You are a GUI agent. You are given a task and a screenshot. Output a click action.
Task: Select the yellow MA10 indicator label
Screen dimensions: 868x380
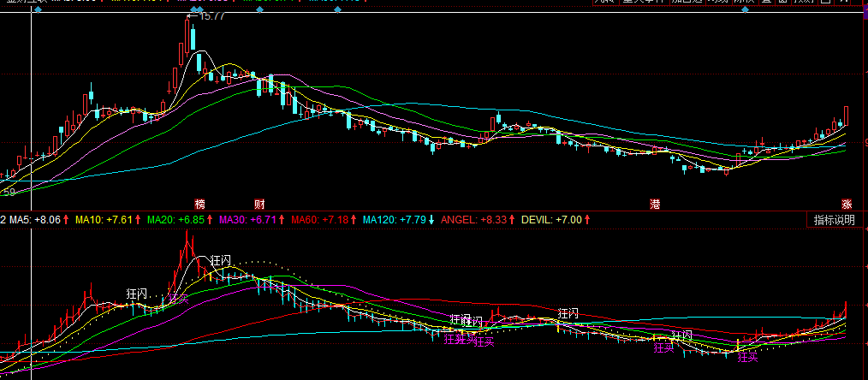point(89,220)
